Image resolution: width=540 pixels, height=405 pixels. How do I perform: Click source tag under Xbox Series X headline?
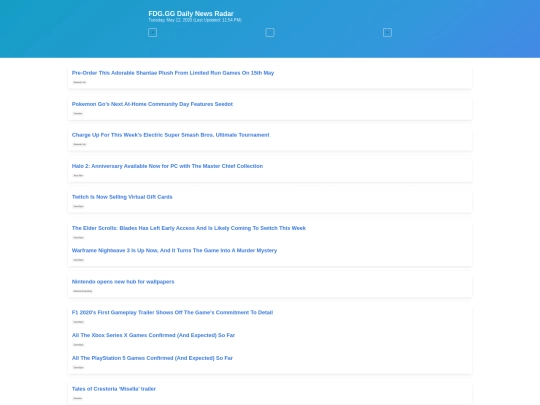click(x=78, y=345)
